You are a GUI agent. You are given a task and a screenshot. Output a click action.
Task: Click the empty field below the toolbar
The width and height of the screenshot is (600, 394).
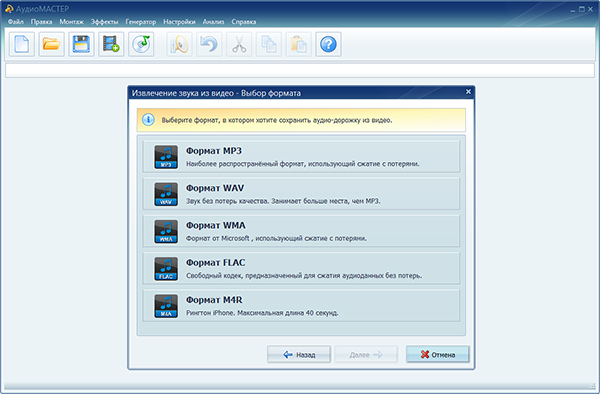pyautogui.click(x=300, y=71)
